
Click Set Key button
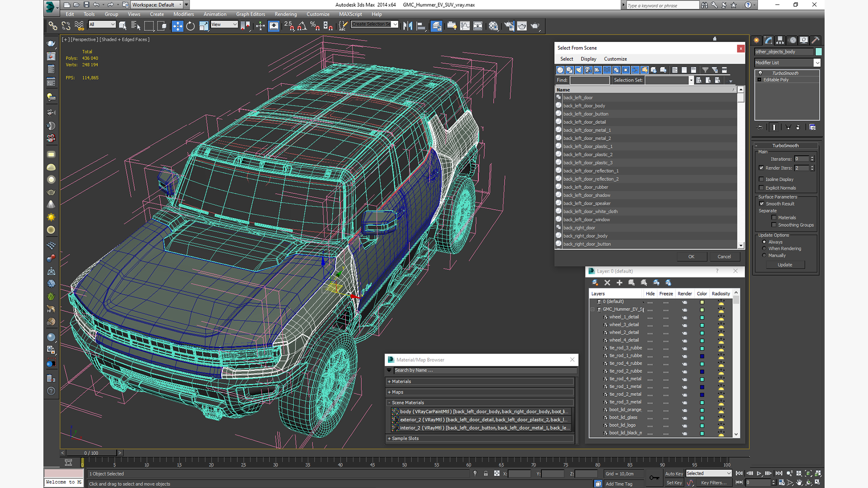click(674, 483)
